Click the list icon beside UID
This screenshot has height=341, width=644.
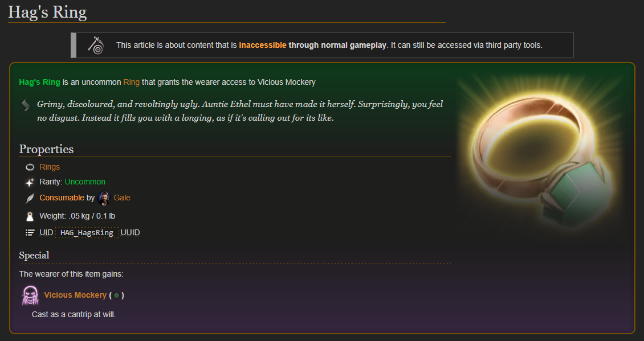[30, 233]
